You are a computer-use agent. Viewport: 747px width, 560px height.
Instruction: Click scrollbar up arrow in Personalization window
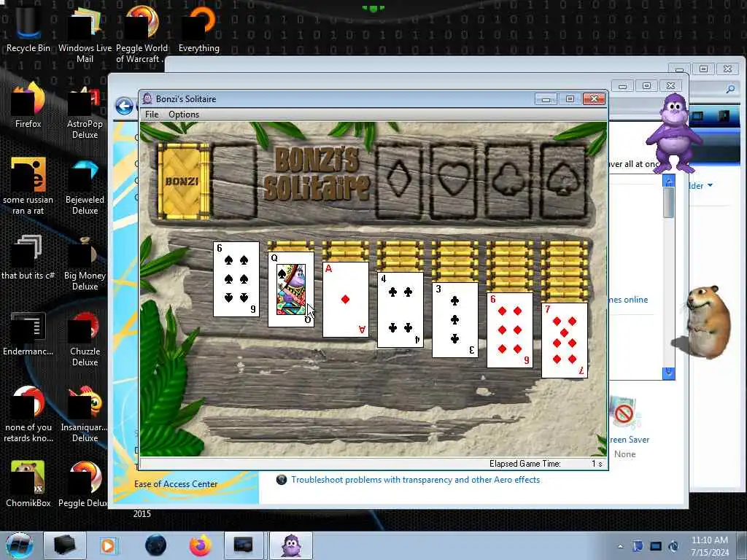pos(669,181)
